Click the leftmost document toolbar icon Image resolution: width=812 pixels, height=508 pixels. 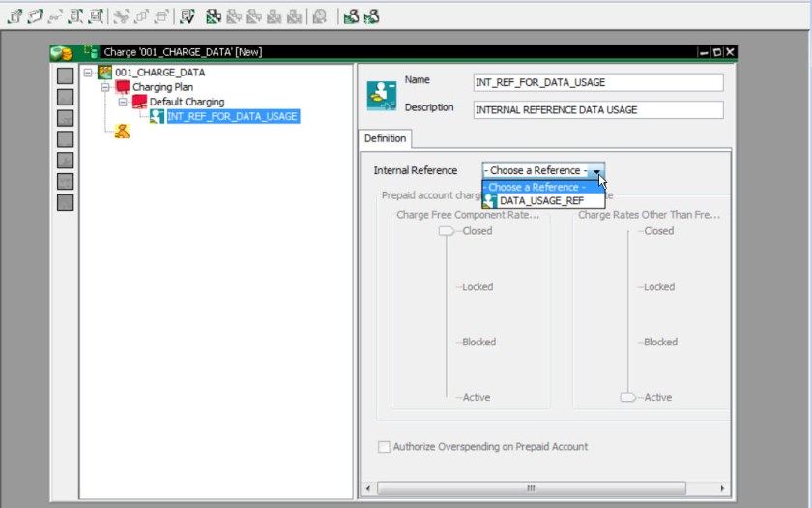[x=15, y=16]
